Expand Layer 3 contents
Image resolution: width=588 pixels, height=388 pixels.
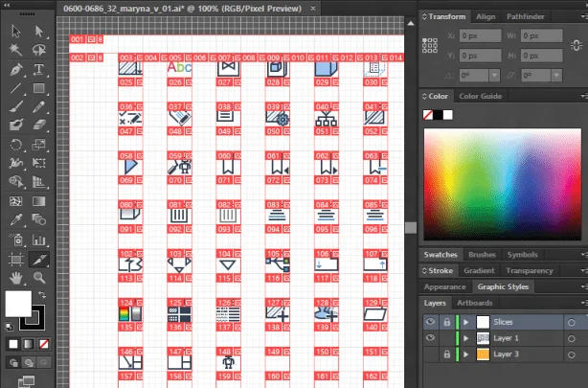point(466,354)
